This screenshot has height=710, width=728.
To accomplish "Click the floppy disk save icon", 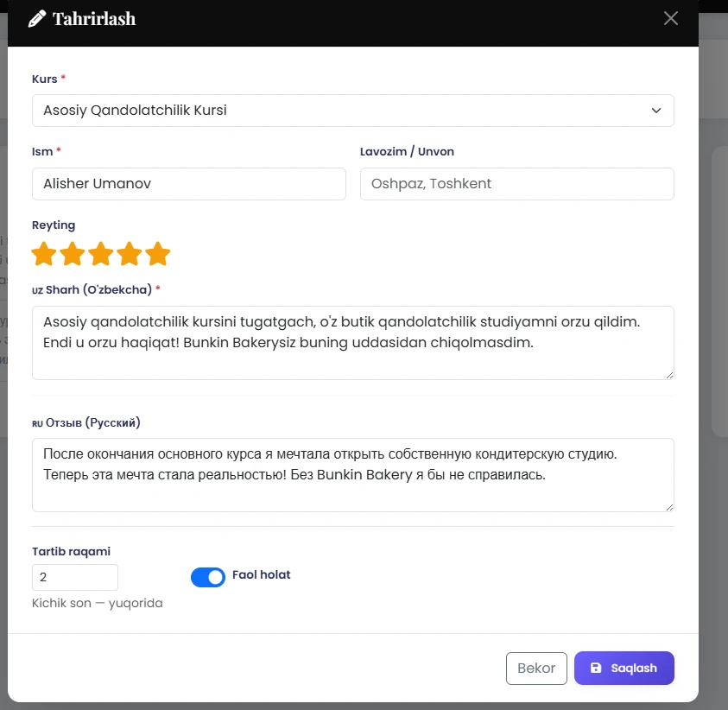I will pyautogui.click(x=596, y=669).
